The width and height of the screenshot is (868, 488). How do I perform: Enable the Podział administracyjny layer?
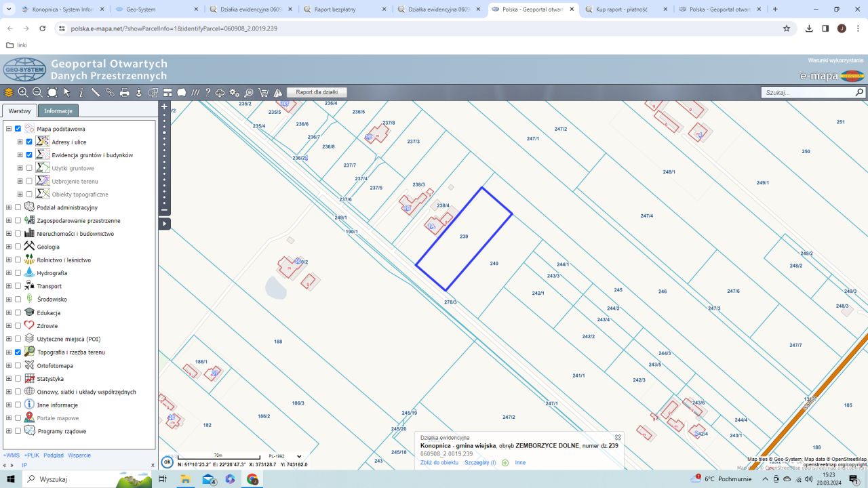[x=18, y=207]
